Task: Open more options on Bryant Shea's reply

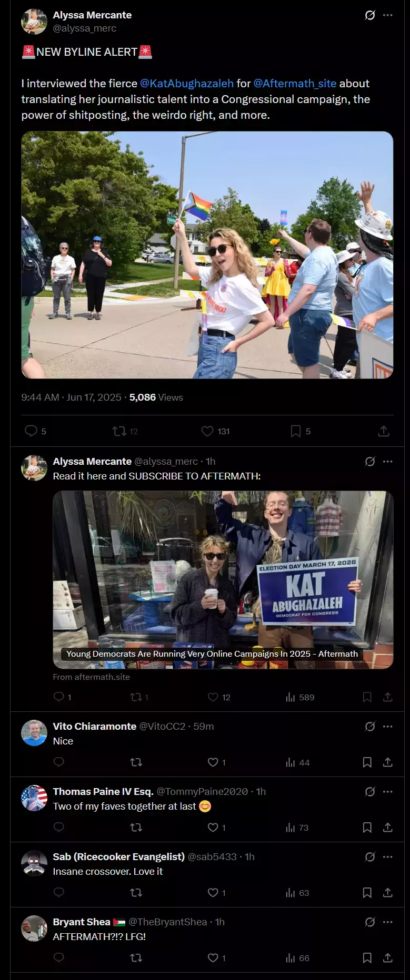Action: click(x=388, y=922)
